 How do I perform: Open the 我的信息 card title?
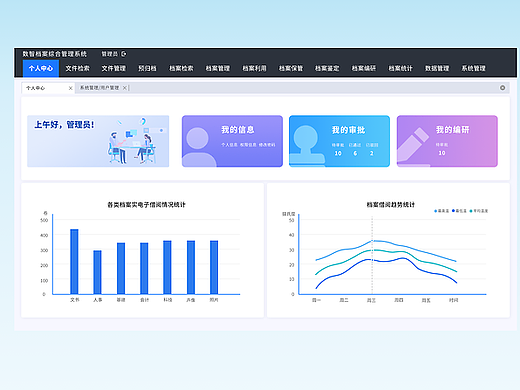coord(238,130)
